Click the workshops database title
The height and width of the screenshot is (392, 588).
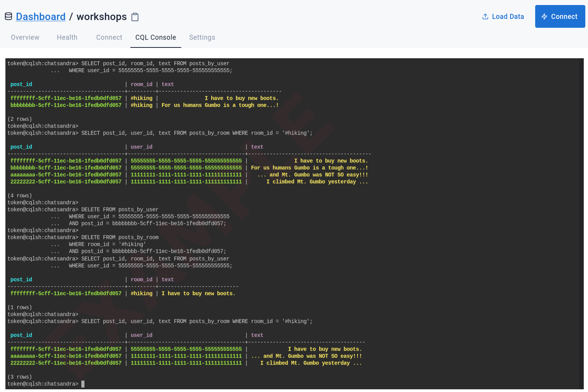click(x=102, y=17)
